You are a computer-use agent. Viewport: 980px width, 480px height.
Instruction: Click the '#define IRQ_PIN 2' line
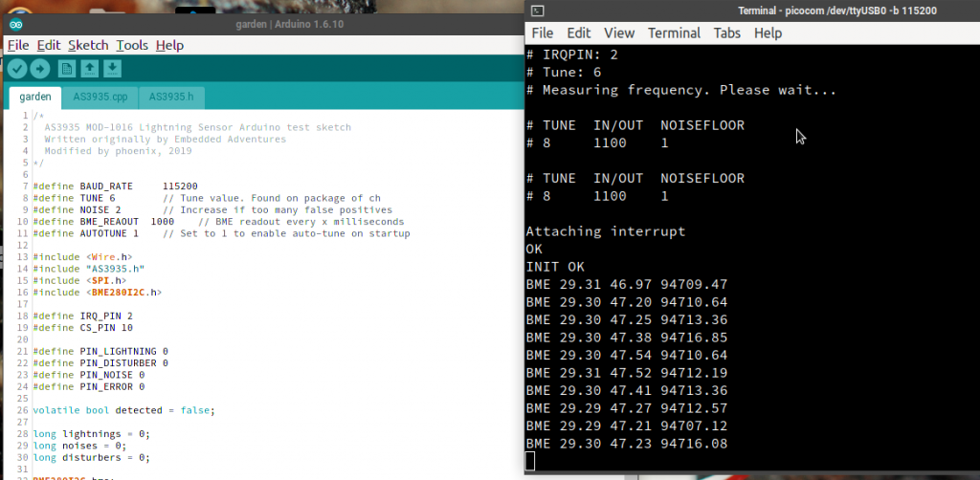82,316
